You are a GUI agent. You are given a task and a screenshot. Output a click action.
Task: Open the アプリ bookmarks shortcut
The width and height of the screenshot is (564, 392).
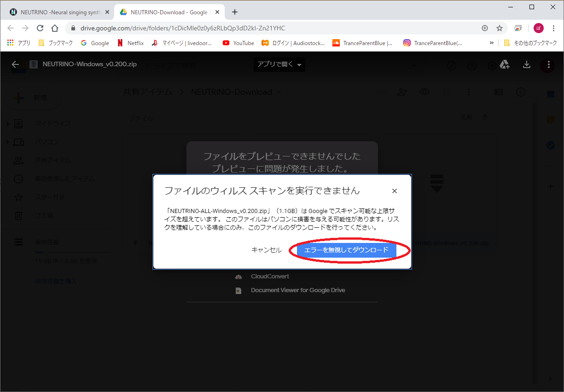pos(18,43)
